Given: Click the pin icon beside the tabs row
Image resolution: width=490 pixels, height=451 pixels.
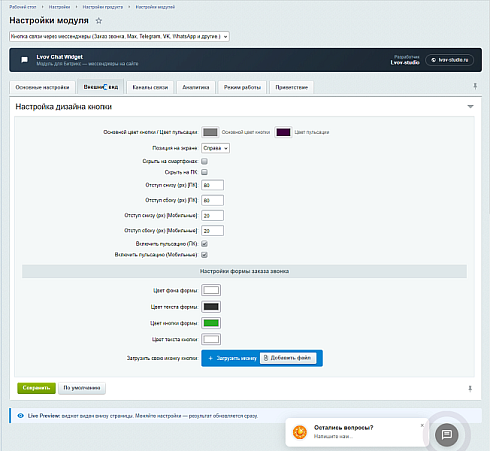Looking at the screenshot, I should (475, 86).
